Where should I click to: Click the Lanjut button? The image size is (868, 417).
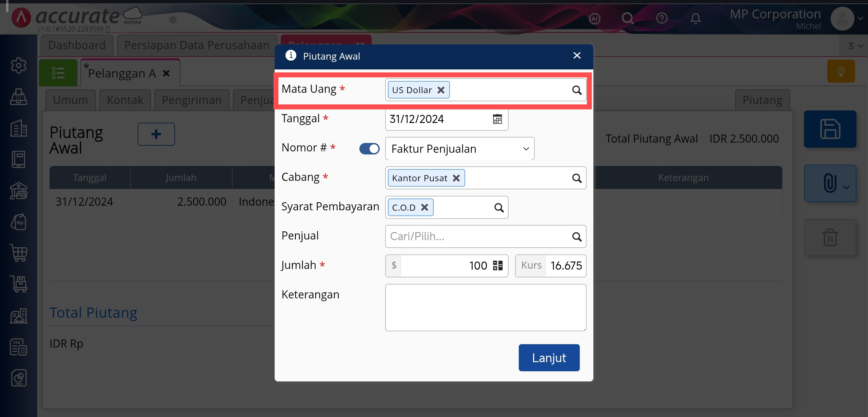(549, 358)
